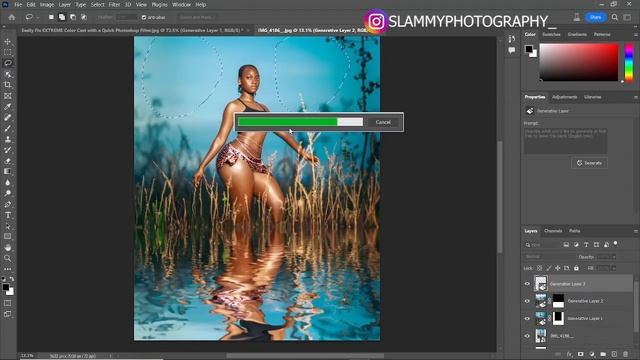Screen dimensions: 640x360
Task: Switch to the Swatches tab
Action: click(551, 35)
